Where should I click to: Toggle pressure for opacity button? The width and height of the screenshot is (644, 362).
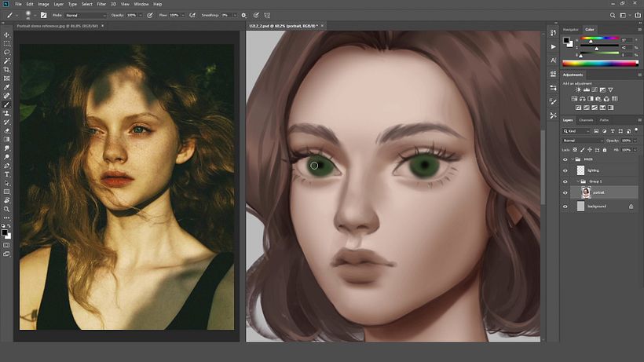point(150,15)
